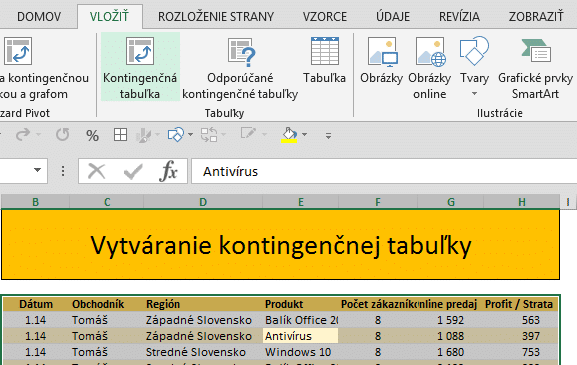
Task: Select the Antivírus product cell
Action: (301, 336)
